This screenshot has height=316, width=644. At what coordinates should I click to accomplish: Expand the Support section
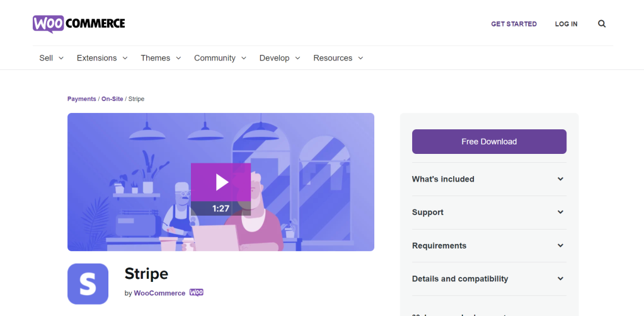tap(489, 213)
